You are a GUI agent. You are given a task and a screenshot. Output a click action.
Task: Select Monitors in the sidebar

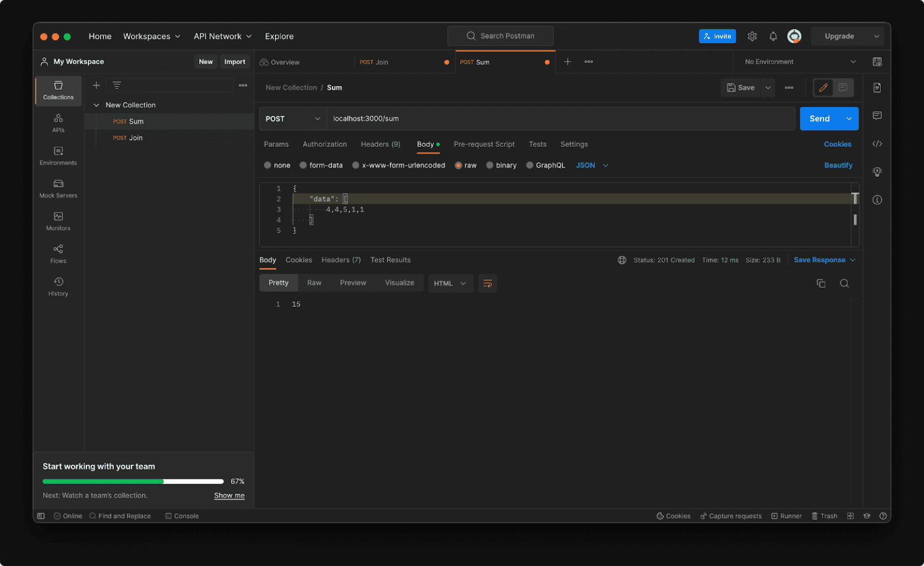pos(58,221)
